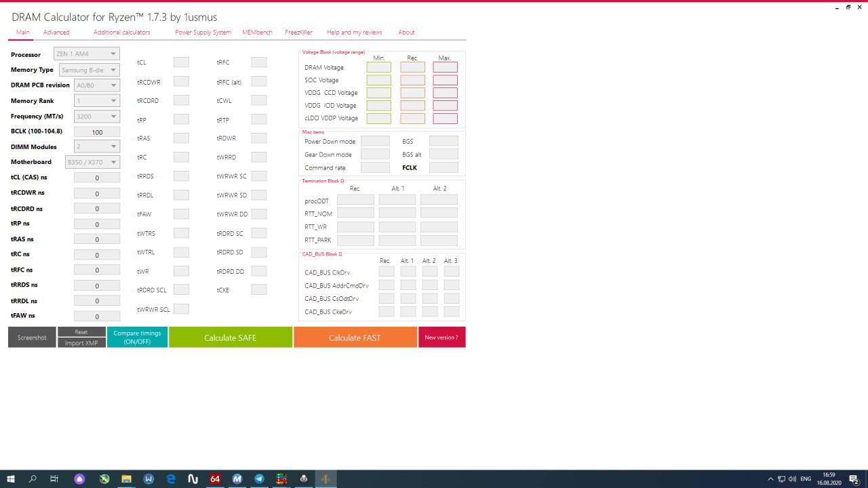This screenshot has height=488, width=868.
Task: Click the DRAM Calculator taskbar icon
Action: [325, 479]
